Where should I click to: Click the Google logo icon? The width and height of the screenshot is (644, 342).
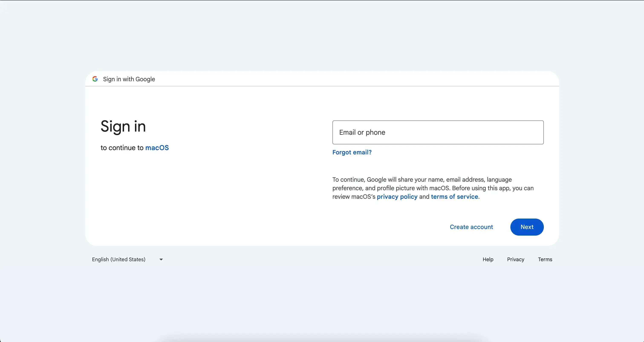point(95,79)
